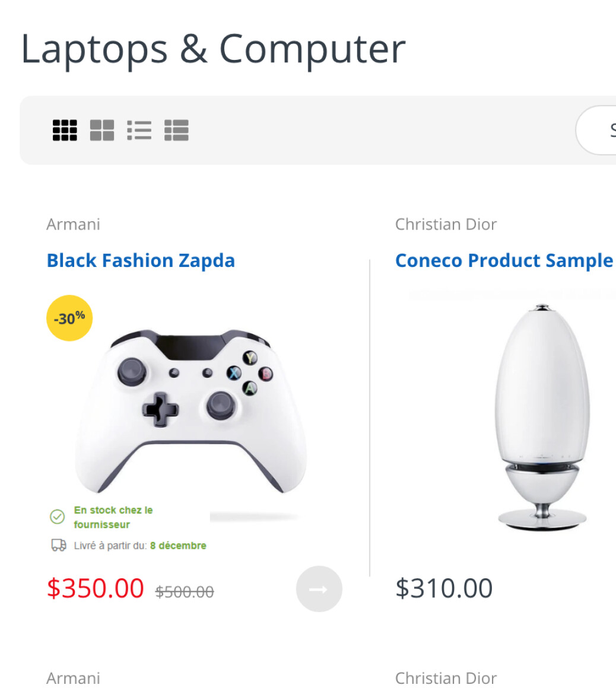The image size is (616, 688).
Task: Select the detailed list view icon
Action: pyautogui.click(x=176, y=130)
